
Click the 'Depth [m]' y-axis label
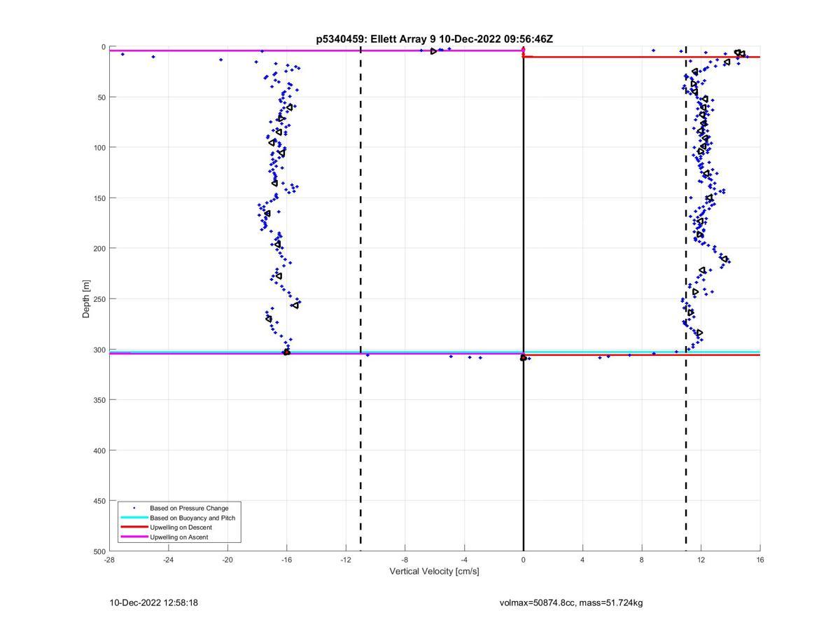[87, 299]
